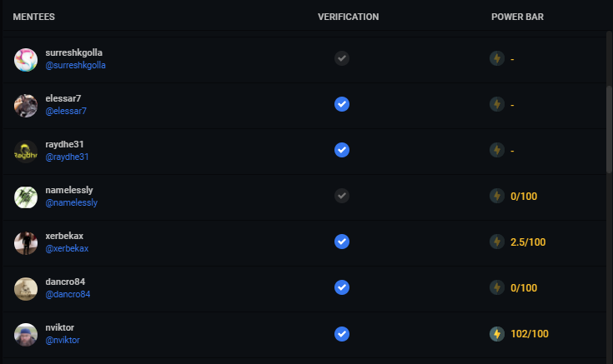
Task: Click the lightning bolt icon for nviktor
Action: [497, 334]
